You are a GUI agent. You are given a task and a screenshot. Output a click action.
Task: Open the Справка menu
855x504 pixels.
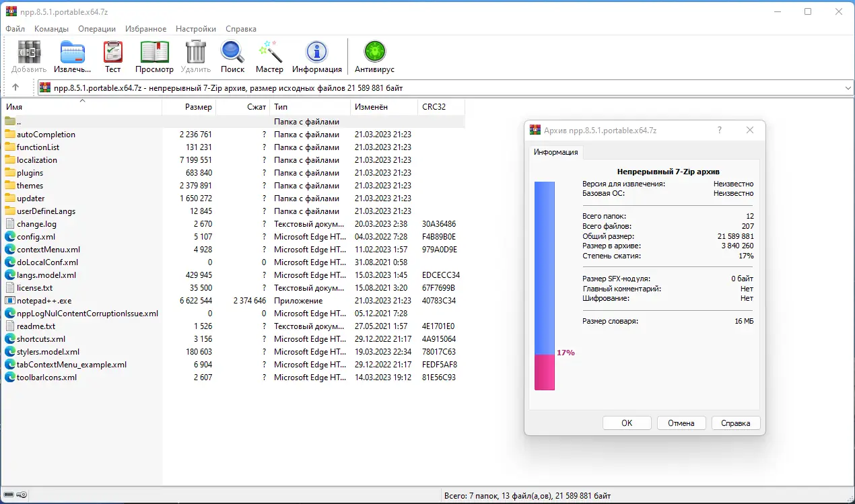pyautogui.click(x=241, y=29)
